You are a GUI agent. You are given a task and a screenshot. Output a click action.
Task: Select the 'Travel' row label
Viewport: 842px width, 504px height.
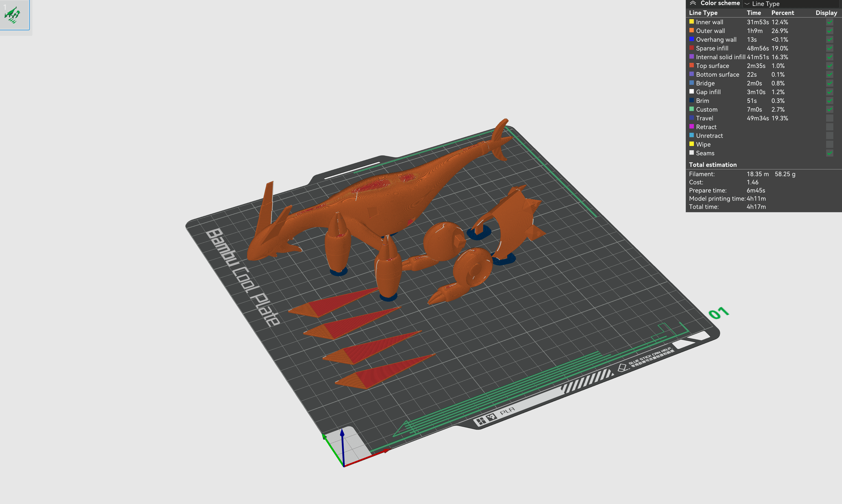(704, 118)
